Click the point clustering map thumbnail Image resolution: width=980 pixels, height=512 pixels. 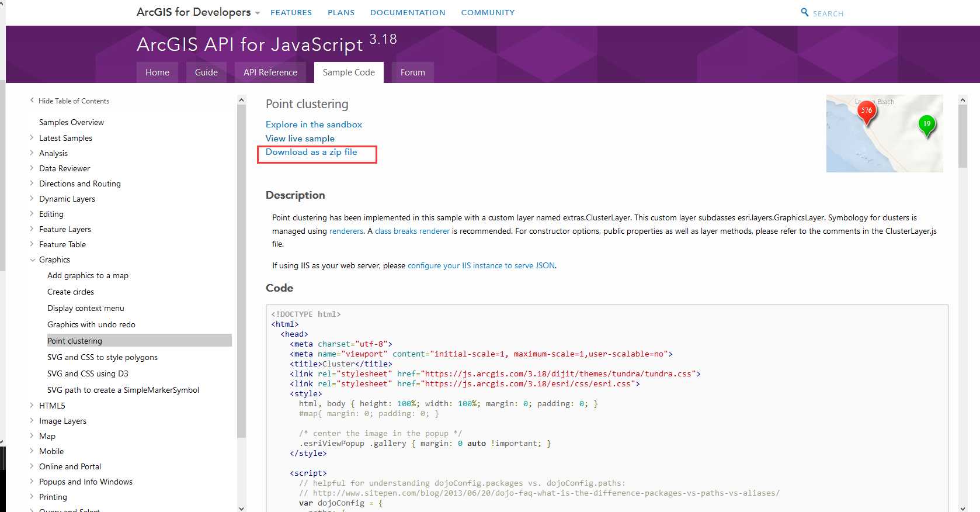(x=884, y=133)
